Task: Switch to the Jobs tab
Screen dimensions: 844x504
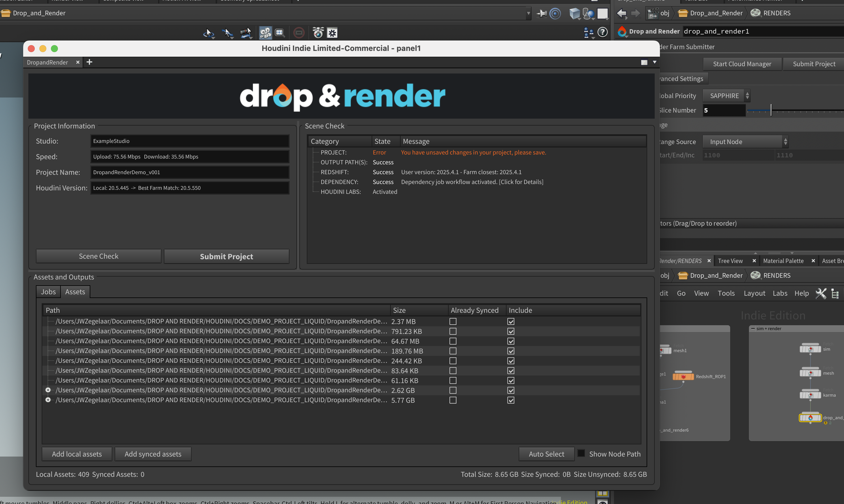Action: [x=48, y=292]
